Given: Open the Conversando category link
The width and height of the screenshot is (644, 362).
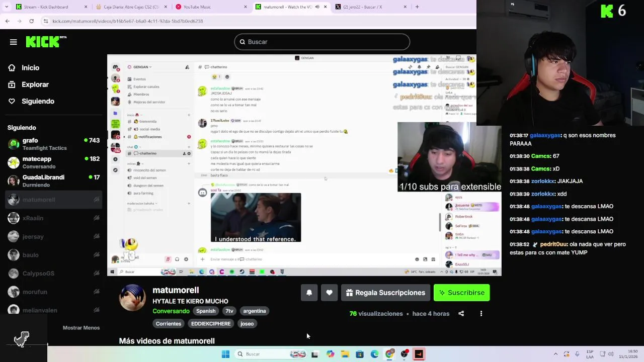Looking at the screenshot, I should 171,311.
